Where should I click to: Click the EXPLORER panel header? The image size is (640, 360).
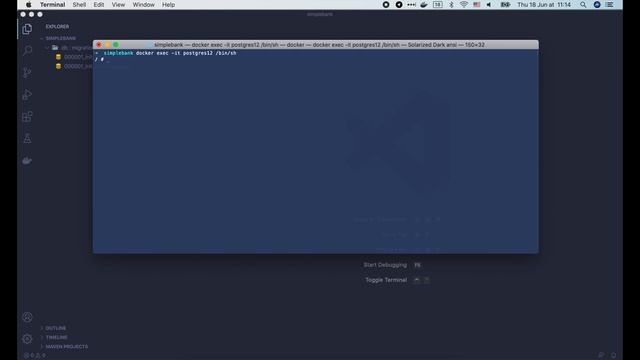click(57, 27)
